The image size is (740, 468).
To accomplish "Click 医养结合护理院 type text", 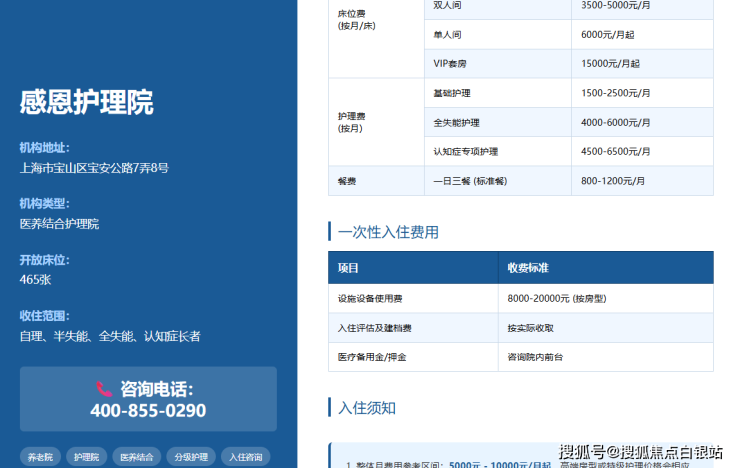I will click(59, 224).
